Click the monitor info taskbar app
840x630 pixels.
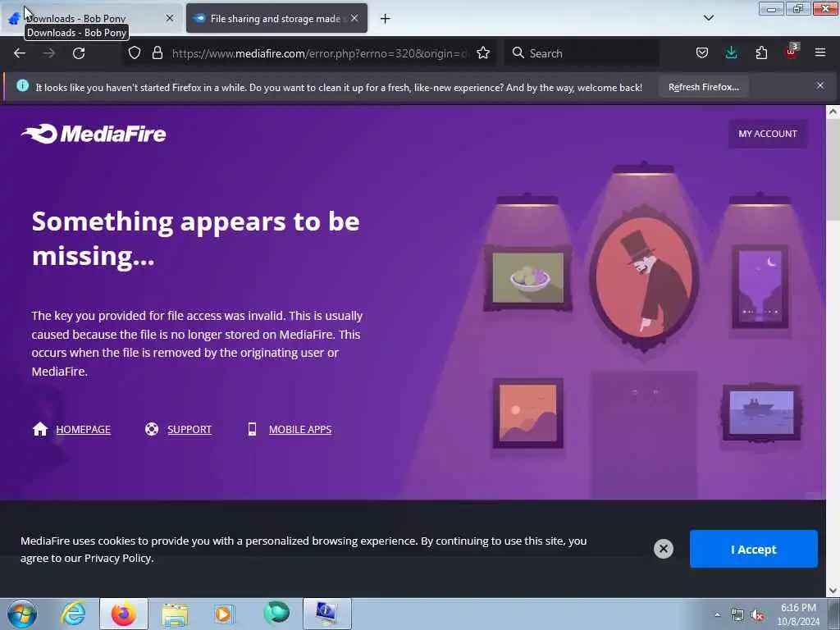coord(326,614)
